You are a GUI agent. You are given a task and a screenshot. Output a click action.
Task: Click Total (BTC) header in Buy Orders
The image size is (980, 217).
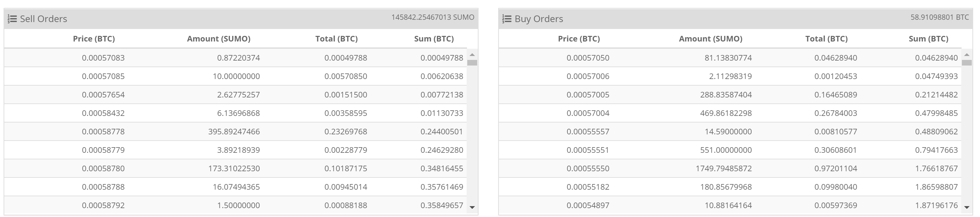tap(826, 39)
